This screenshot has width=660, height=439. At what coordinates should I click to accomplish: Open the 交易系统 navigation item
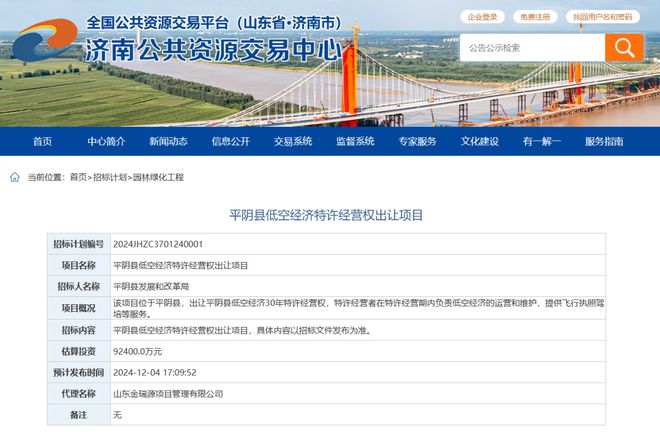pos(293,141)
